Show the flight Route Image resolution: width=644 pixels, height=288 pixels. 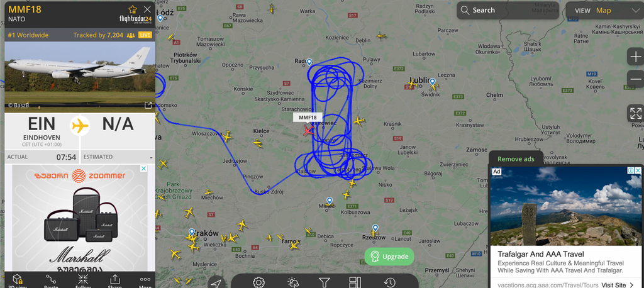(x=51, y=280)
